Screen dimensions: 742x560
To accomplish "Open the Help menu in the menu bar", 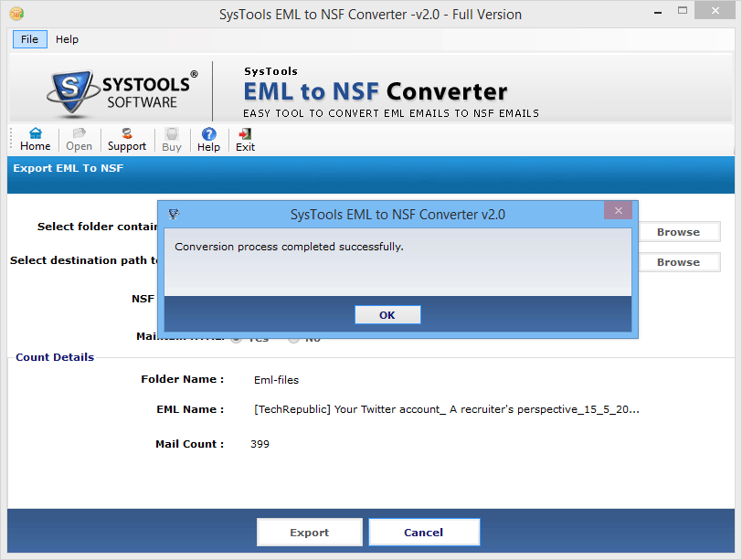I will tap(67, 39).
